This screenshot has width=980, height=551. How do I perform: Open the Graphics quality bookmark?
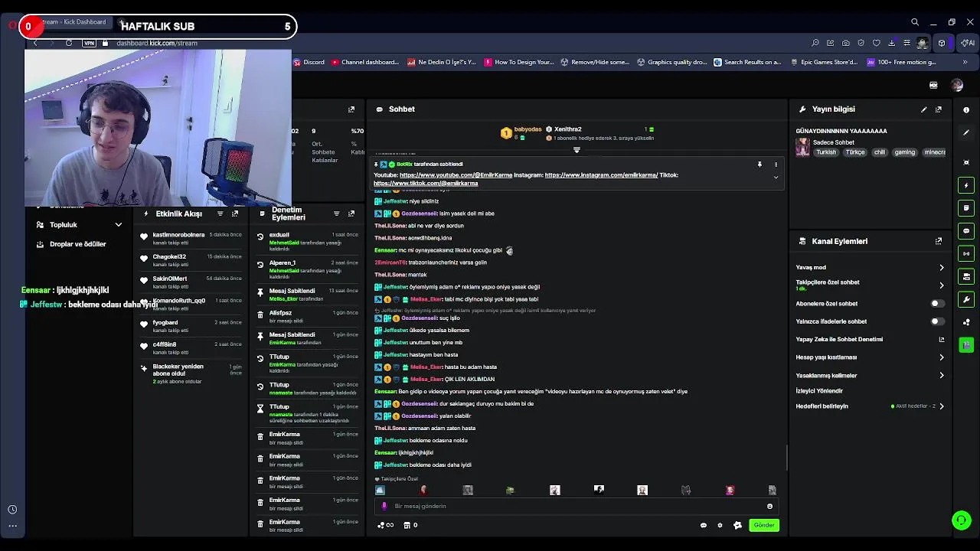pyautogui.click(x=672, y=62)
